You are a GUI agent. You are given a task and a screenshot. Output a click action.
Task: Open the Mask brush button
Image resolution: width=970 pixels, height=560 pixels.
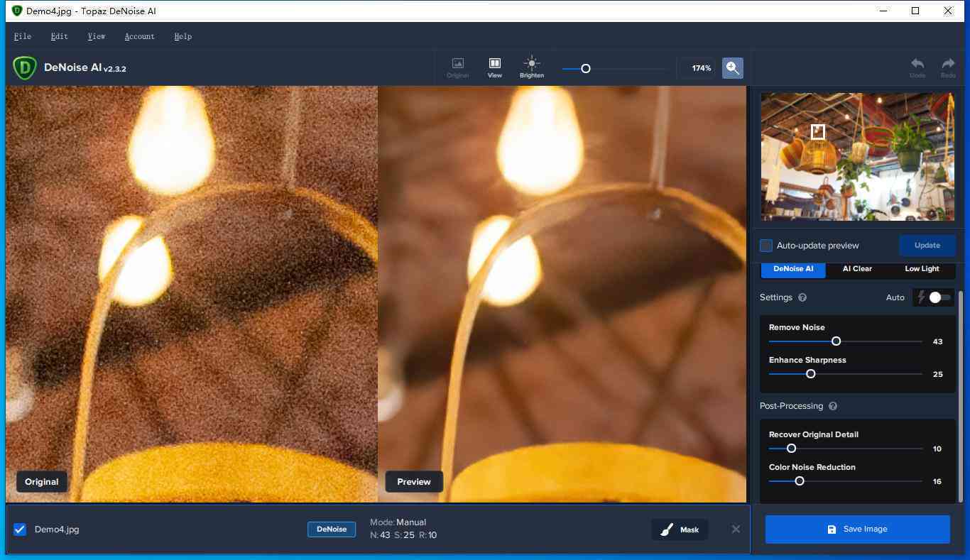click(x=680, y=529)
